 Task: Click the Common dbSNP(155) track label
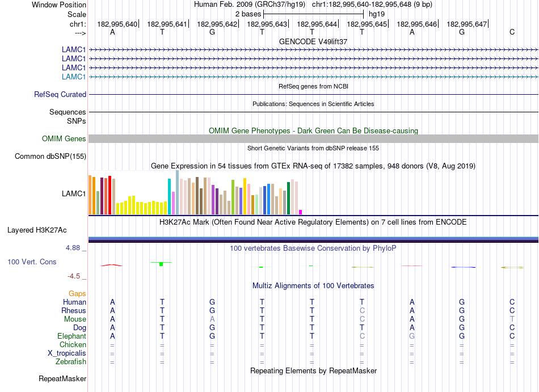coord(50,157)
